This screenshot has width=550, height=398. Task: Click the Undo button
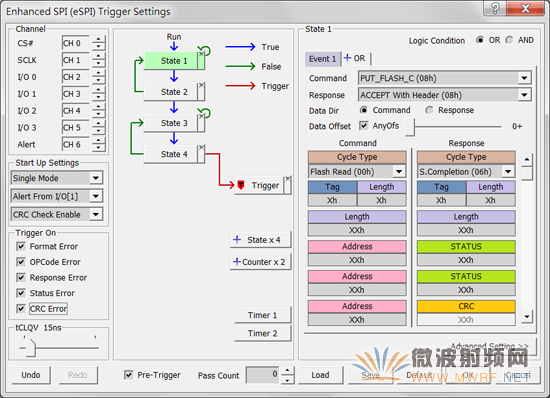click(31, 375)
